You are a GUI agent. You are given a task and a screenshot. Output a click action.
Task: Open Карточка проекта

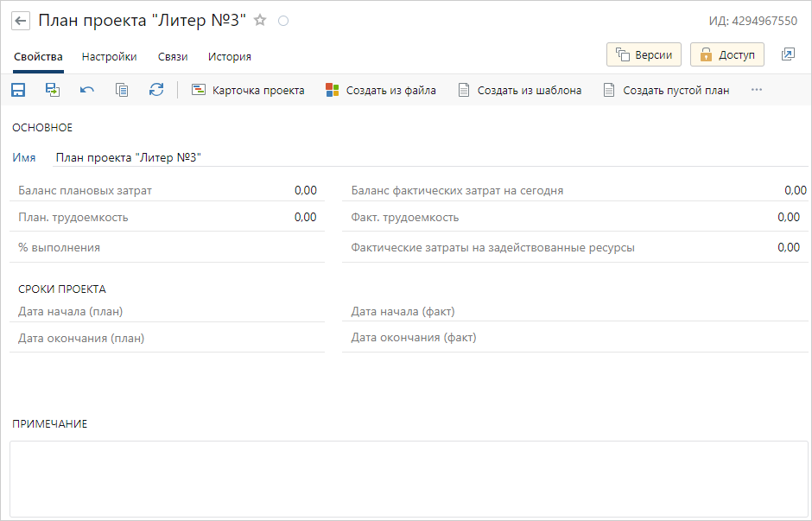coord(248,90)
